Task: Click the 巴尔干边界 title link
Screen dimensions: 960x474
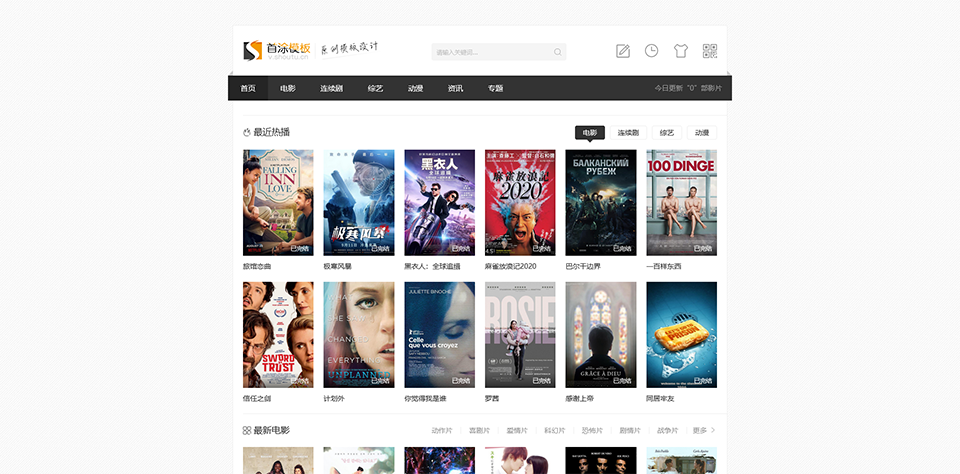Action: coord(583,266)
